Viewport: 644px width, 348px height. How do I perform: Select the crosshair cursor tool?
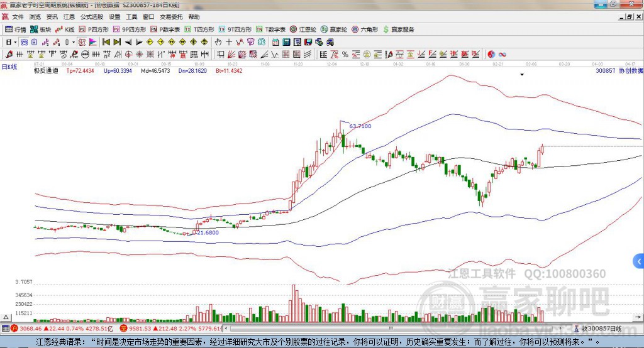pos(229,42)
